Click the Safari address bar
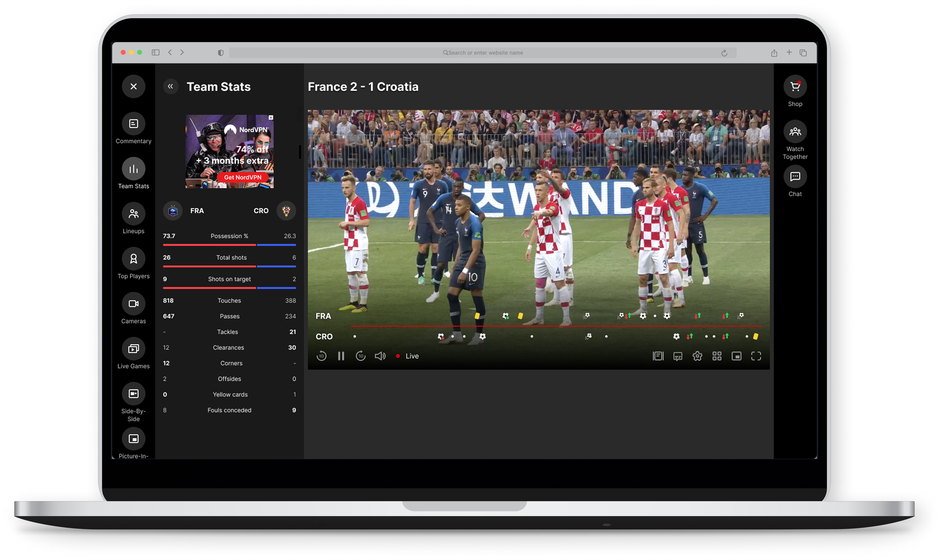Screen dimensions: 942x560 [x=482, y=53]
